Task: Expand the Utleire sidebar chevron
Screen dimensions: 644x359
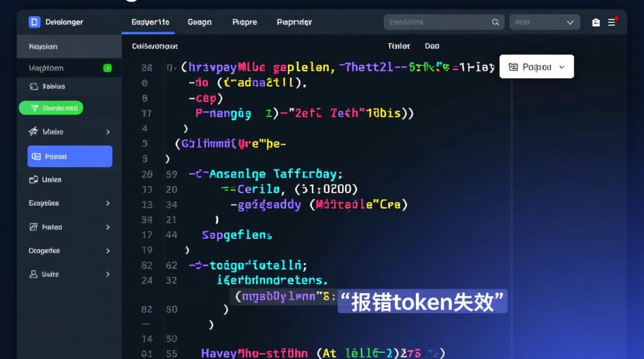Action: [108, 132]
